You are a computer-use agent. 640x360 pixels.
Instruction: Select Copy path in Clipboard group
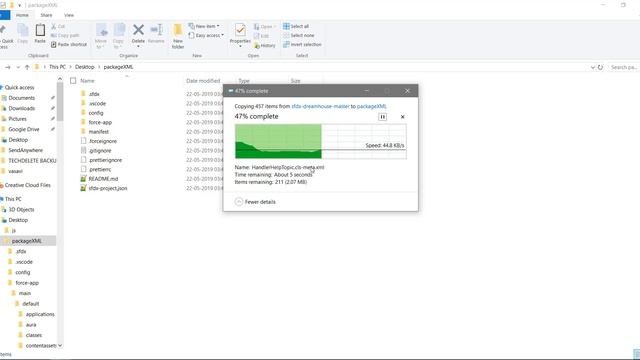tap(65, 35)
